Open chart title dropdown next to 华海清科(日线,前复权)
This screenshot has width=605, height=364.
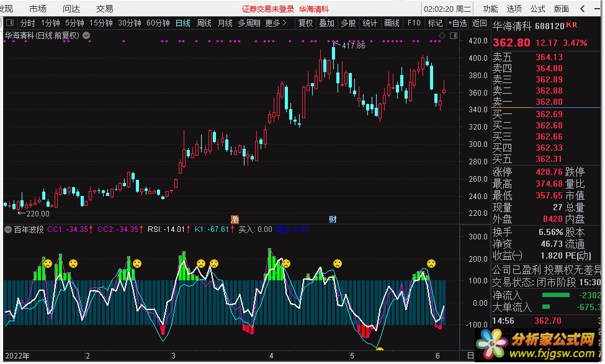point(86,35)
